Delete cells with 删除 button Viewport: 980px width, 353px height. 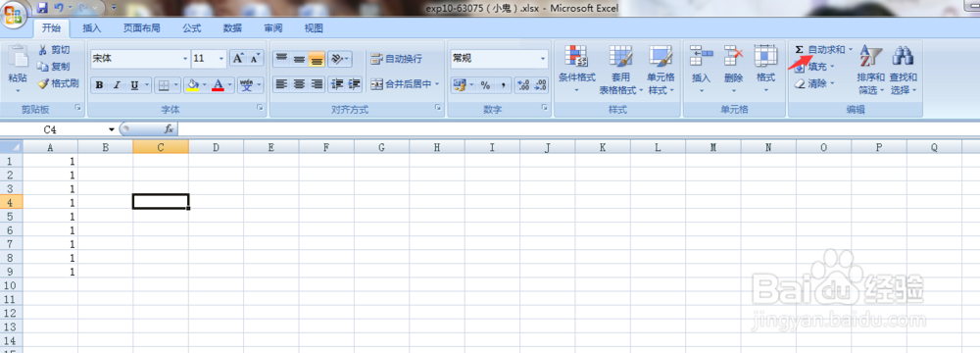pyautogui.click(x=733, y=69)
